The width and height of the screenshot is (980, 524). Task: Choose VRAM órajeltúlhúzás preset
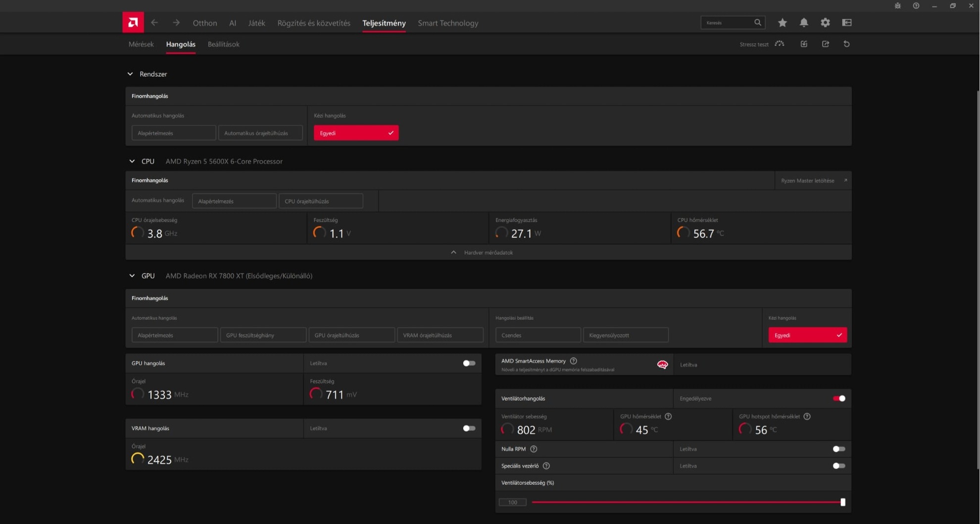440,335
